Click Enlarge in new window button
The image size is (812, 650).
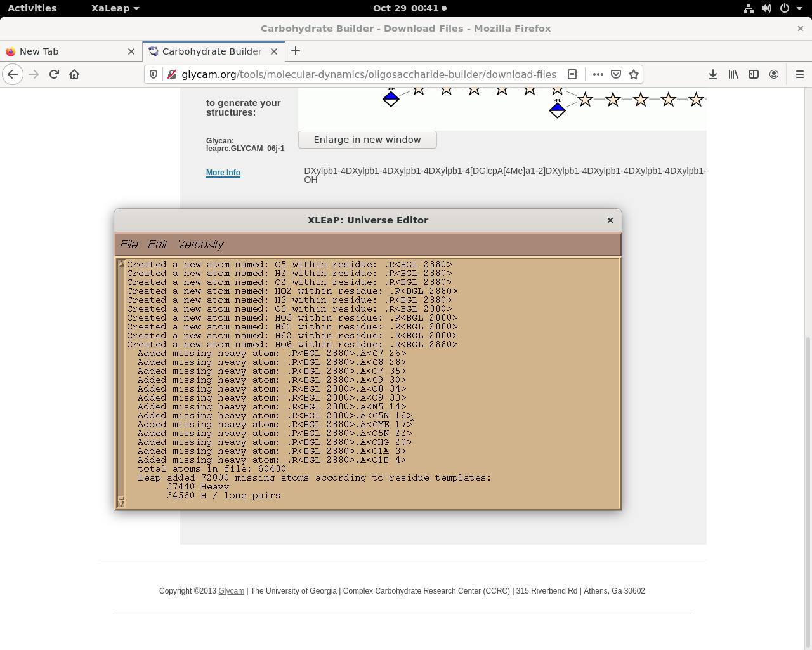(367, 140)
